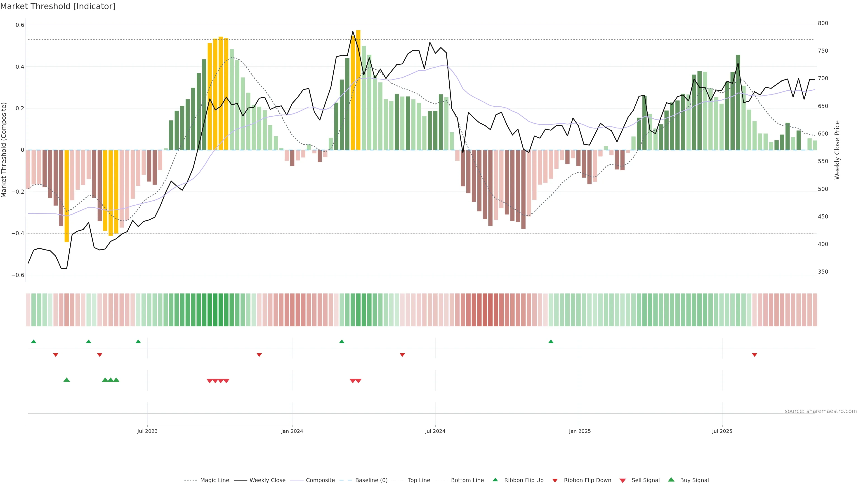Click the Market Threshold [Indicator] title
Viewport: 868px width, 488px height.
58,6
